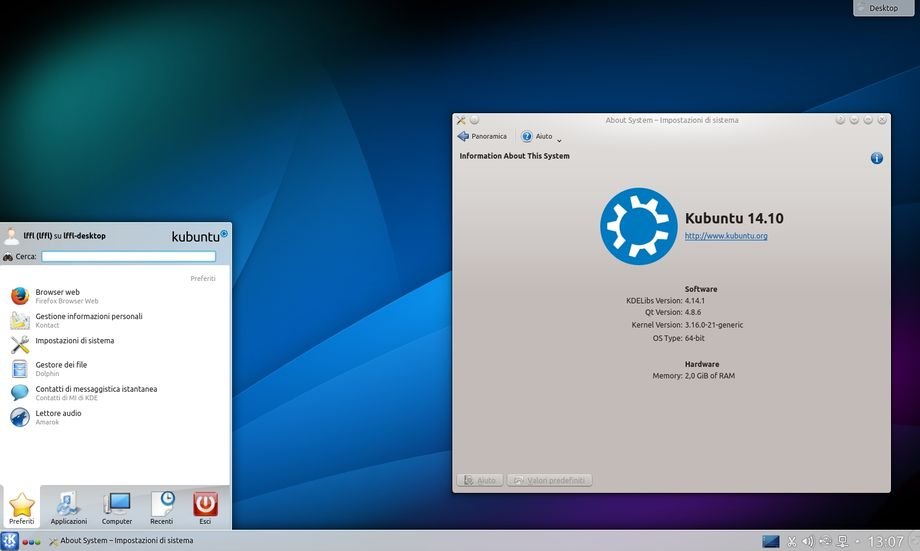This screenshot has width=920, height=551.
Task: Go back to Panoramica overview
Action: coord(482,137)
